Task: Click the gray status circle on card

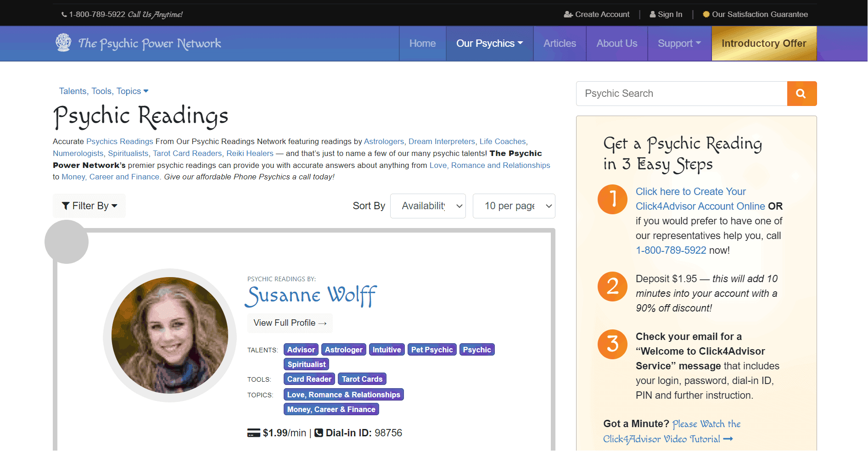Action: pyautogui.click(x=67, y=242)
